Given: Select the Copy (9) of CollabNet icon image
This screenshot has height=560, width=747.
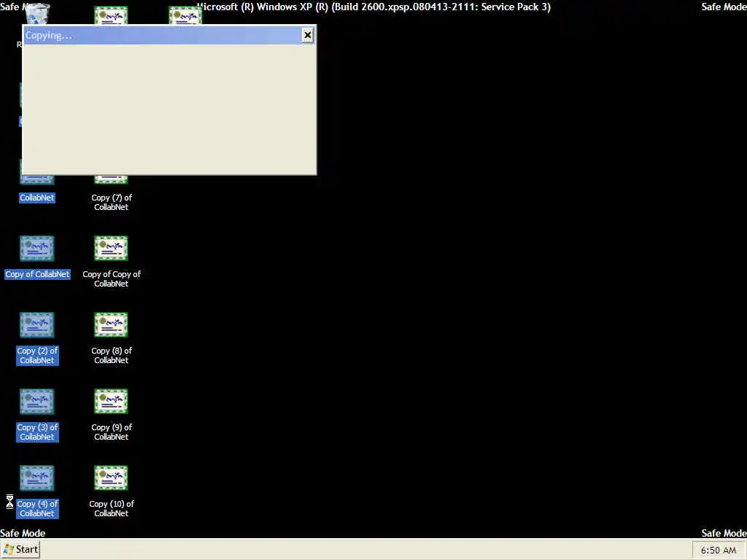Looking at the screenshot, I should 111,402.
